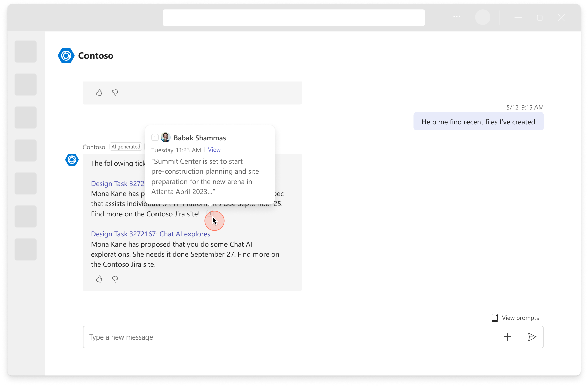Open the Contoso bot avatar beside the reply

(72, 160)
